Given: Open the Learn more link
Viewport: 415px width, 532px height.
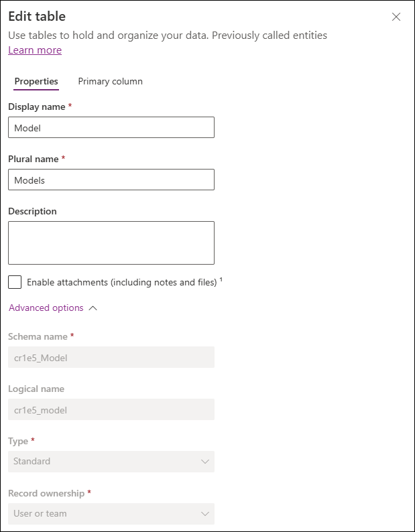Looking at the screenshot, I should (35, 50).
